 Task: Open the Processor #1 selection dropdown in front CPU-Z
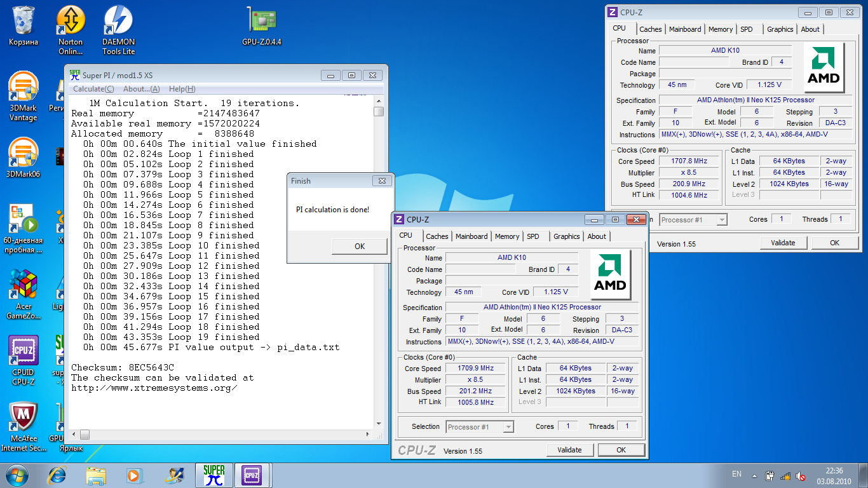click(x=480, y=427)
